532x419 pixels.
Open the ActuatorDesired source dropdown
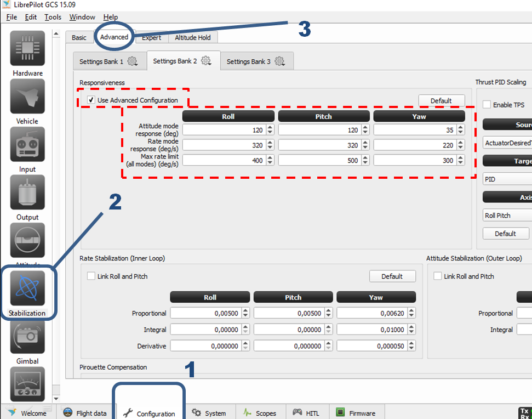(507, 143)
